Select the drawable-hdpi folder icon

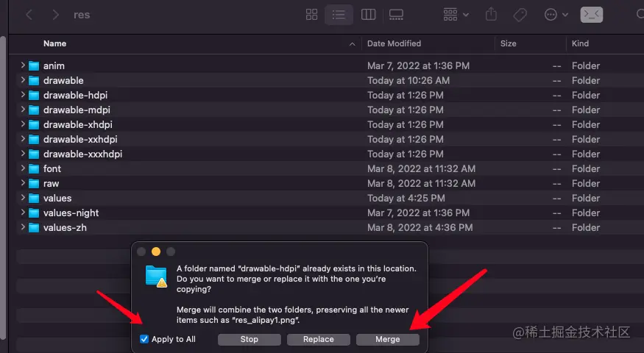pos(34,96)
